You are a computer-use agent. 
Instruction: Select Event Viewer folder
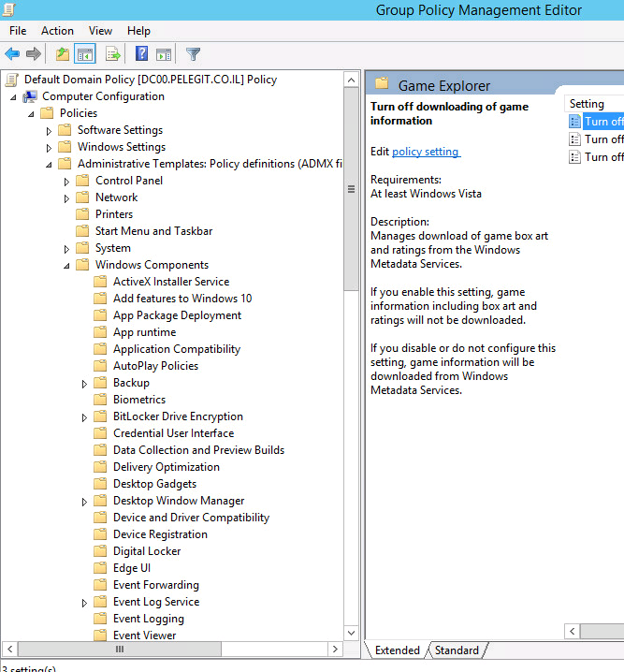[x=144, y=635]
